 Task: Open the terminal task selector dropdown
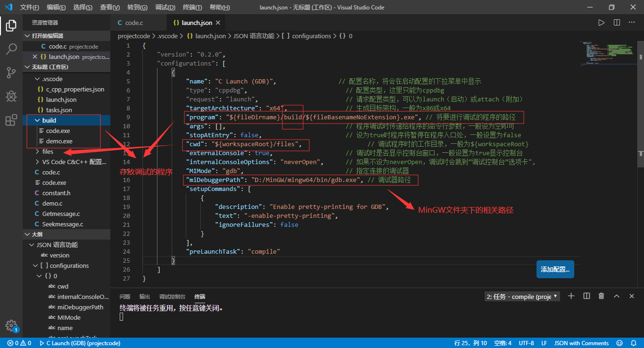pos(522,297)
